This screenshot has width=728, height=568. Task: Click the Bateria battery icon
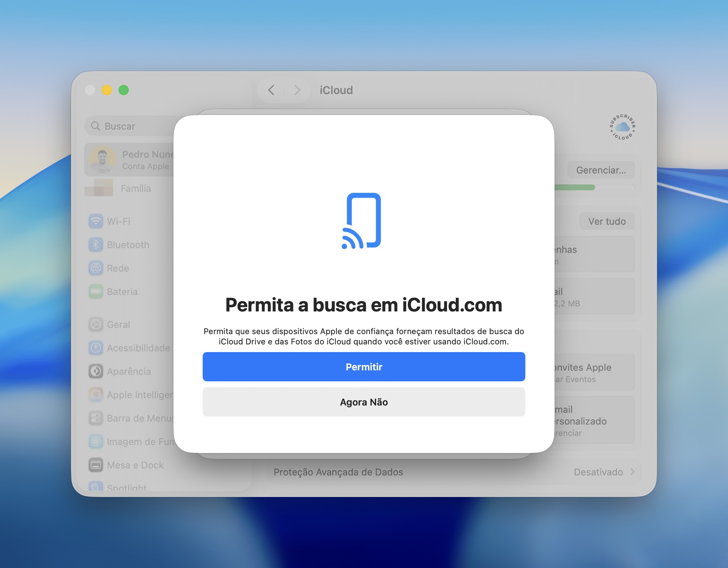[96, 291]
